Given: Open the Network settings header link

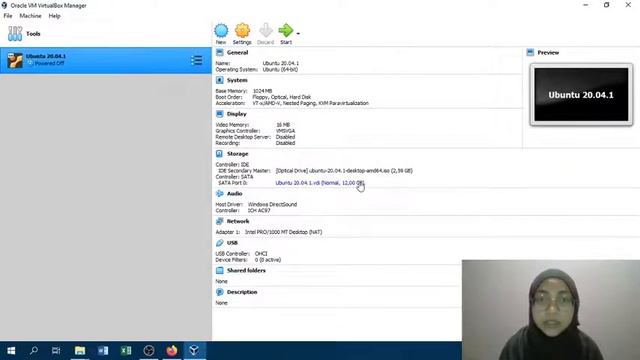Looking at the screenshot, I should tap(238, 221).
